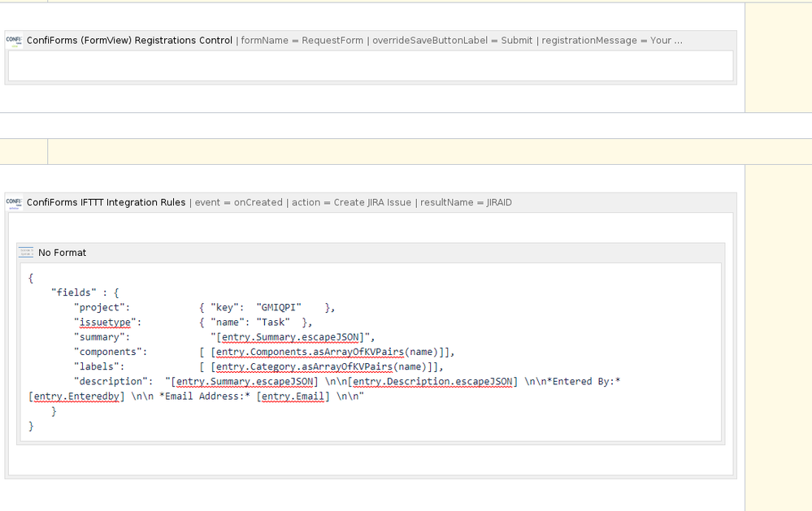The width and height of the screenshot is (812, 511).
Task: Select the ConfiForms IFTTT Integration Rules title
Action: (106, 202)
